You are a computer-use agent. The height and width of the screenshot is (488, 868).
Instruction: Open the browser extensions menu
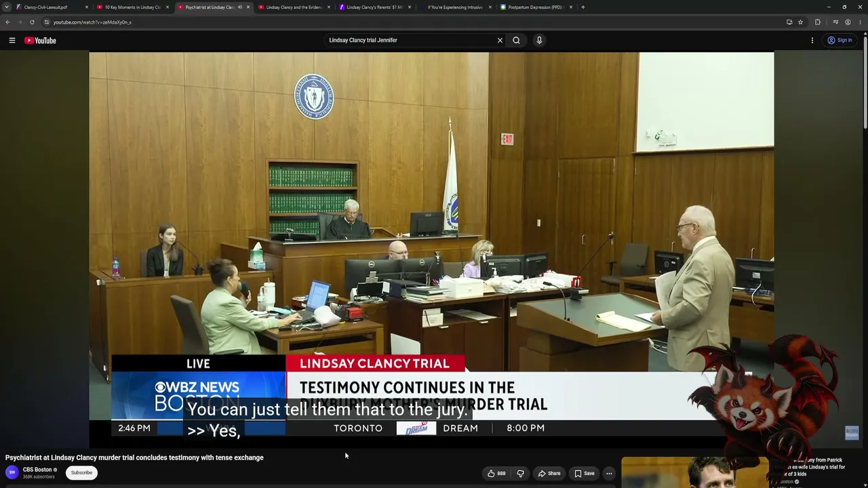pyautogui.click(x=817, y=22)
